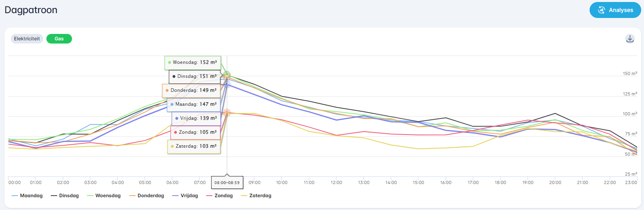The height and width of the screenshot is (210, 644).
Task: Select the Gas tab
Action: (x=59, y=39)
